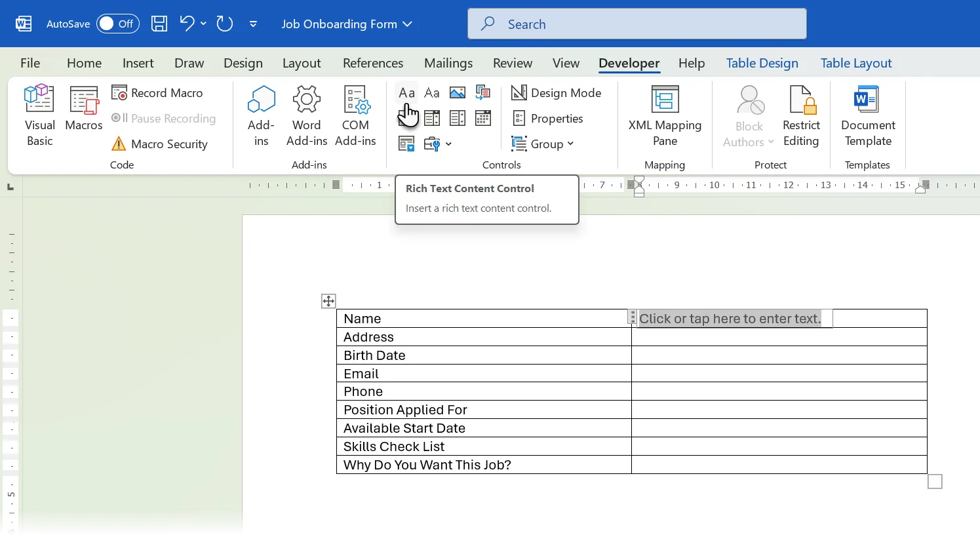Switch to the Table Design tab
Screen dimensions: 980x535
(762, 64)
